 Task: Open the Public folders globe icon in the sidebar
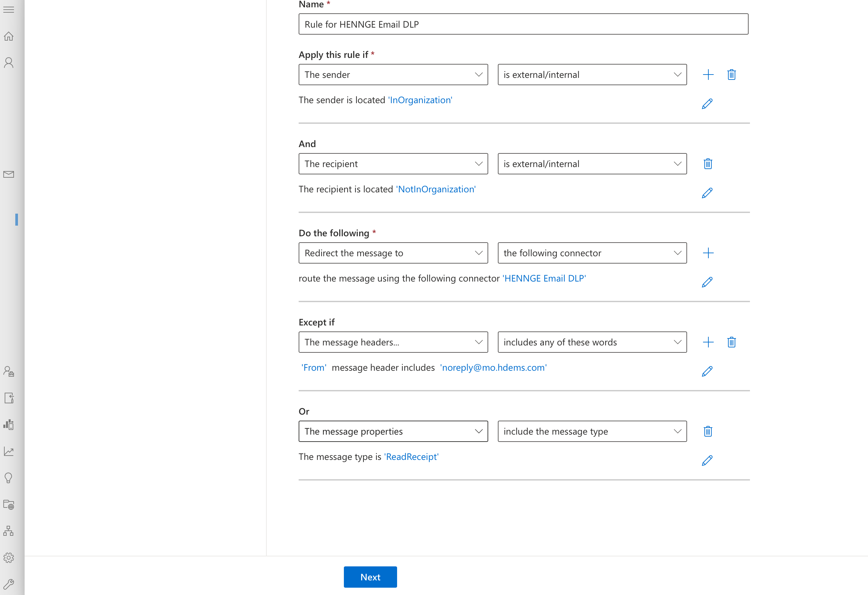pos(9,504)
